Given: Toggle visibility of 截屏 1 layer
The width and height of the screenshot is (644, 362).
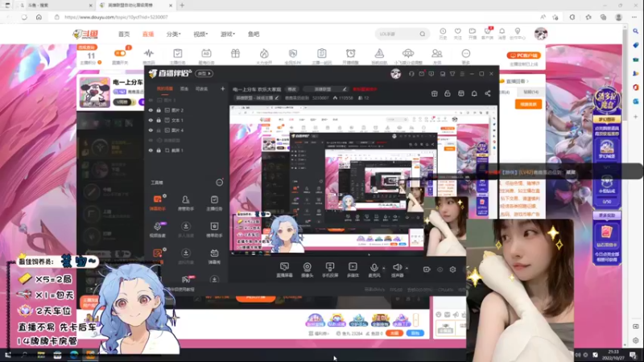Looking at the screenshot, I should pyautogui.click(x=151, y=150).
